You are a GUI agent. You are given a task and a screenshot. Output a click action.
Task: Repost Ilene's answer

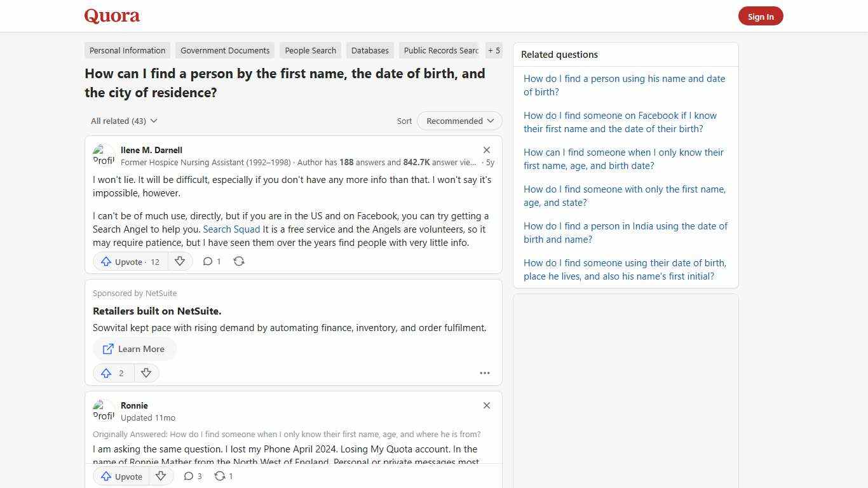point(239,261)
